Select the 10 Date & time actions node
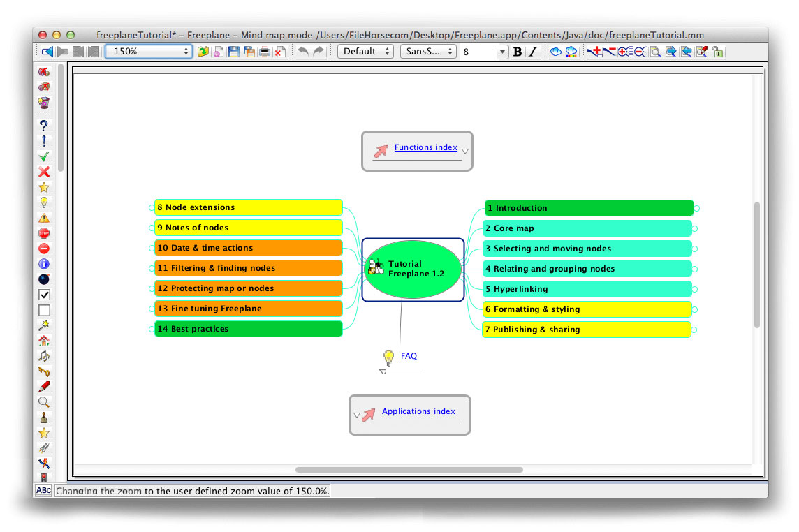The image size is (799, 532). click(248, 248)
